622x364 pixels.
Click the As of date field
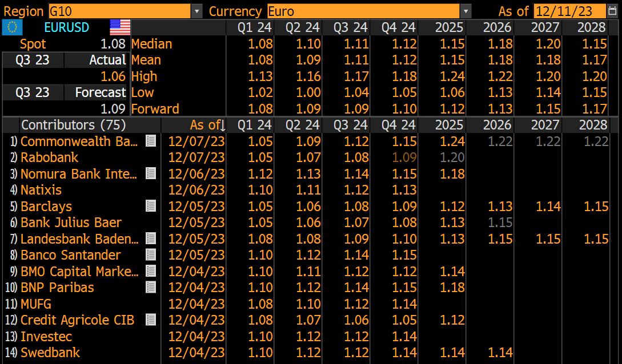pos(570,11)
